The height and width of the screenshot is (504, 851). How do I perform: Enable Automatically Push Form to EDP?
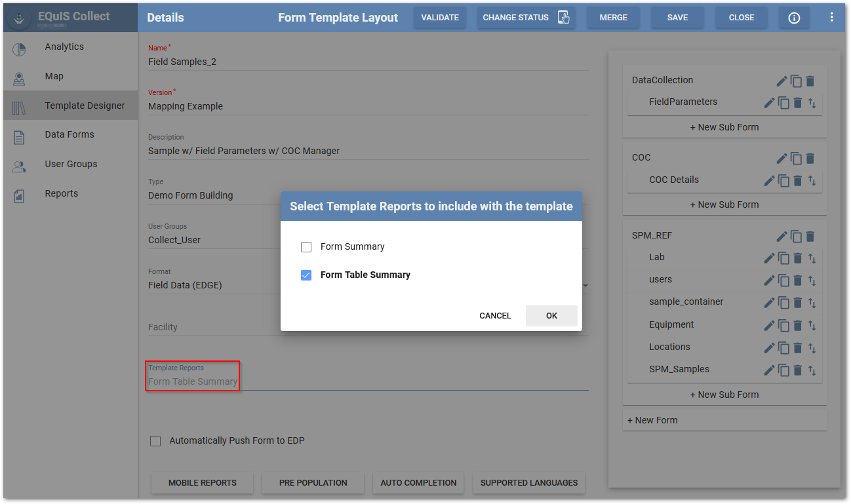coord(155,440)
